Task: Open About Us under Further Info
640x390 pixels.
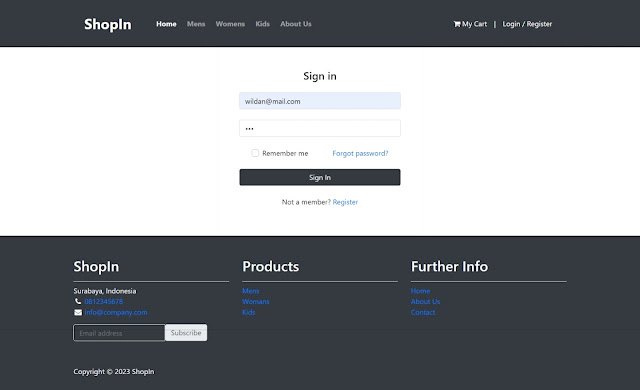Action: coord(425,301)
